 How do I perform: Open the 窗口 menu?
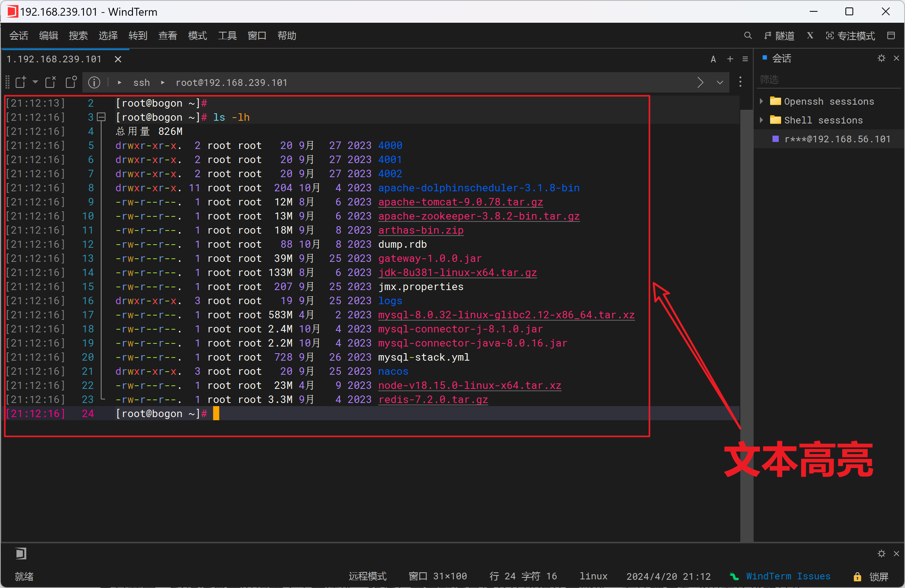[x=257, y=36]
